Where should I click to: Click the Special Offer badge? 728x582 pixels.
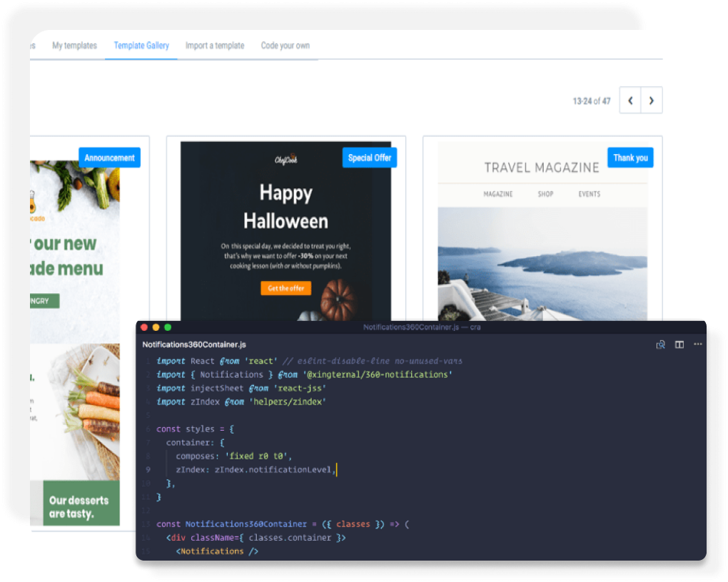[369, 158]
